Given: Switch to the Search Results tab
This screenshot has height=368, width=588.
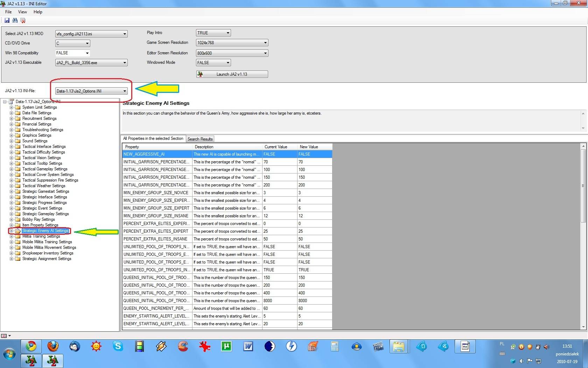Looking at the screenshot, I should [200, 139].
